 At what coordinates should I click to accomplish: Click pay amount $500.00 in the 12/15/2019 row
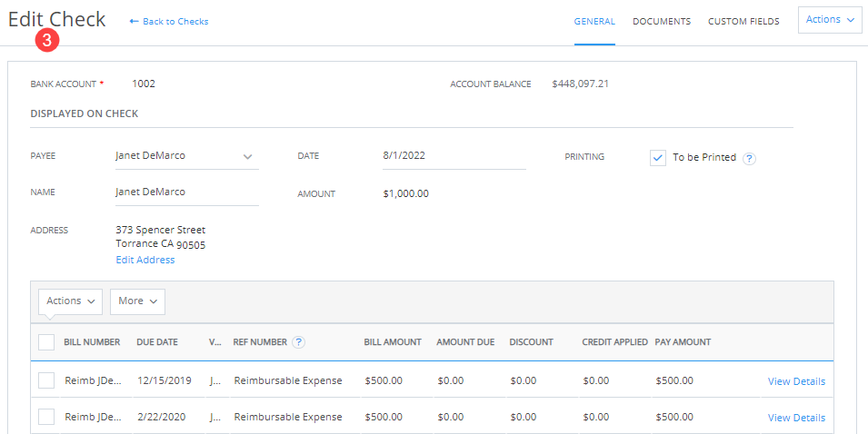pos(674,381)
